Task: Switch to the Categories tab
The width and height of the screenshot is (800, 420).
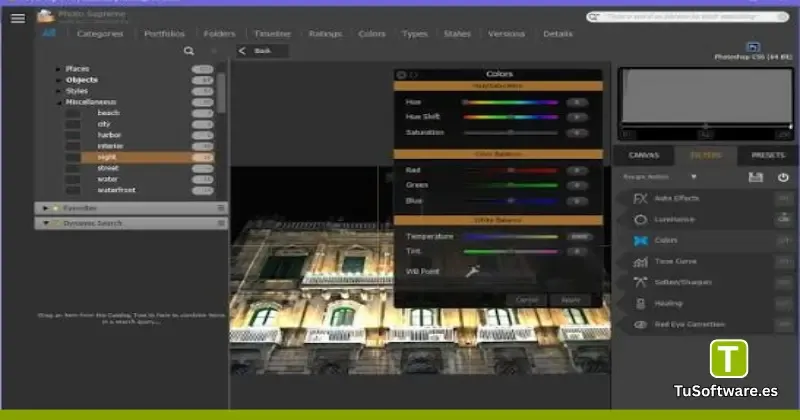Action: (x=100, y=34)
